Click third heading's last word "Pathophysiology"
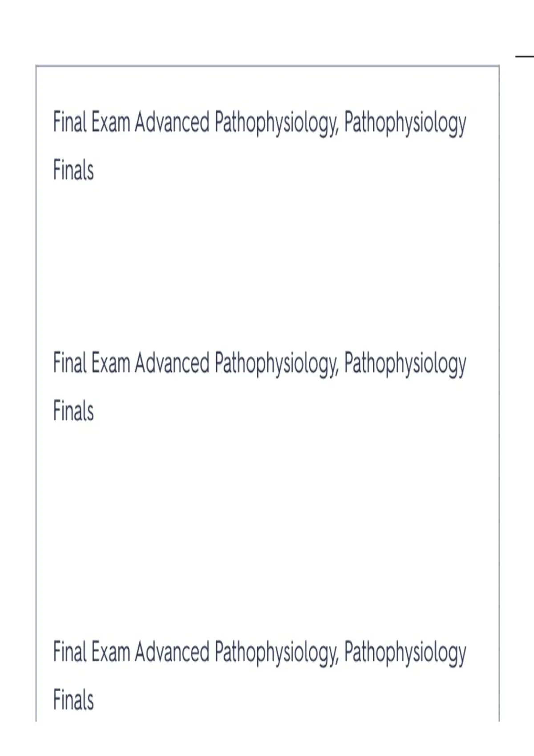 (x=405, y=653)
